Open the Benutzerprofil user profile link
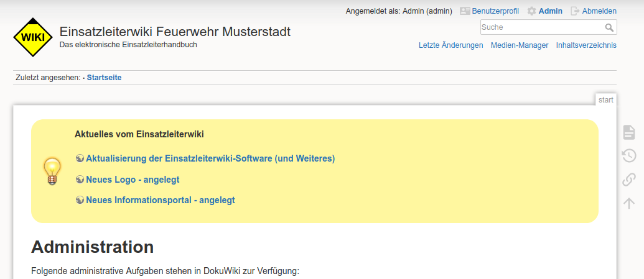The height and width of the screenshot is (279, 644). tap(495, 11)
